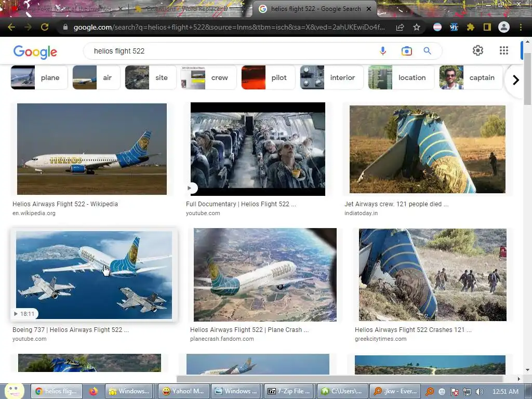Image resolution: width=532 pixels, height=399 pixels.
Task: Filter images by pilot chip
Action: 269,77
